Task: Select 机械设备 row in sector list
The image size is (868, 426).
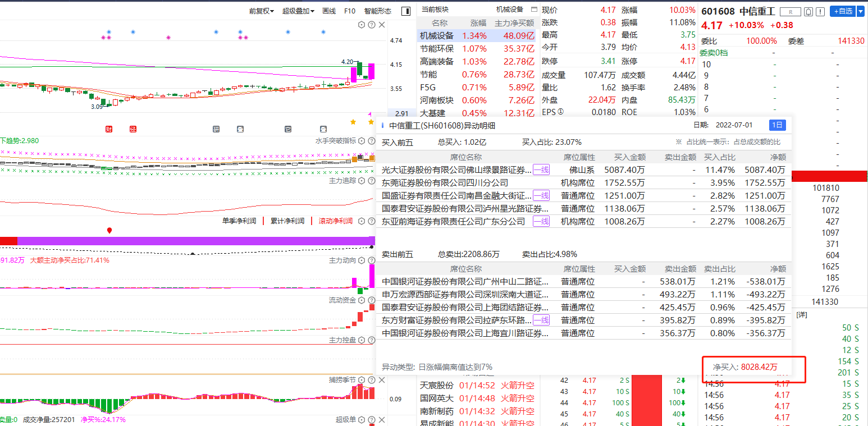Action: pyautogui.click(x=477, y=35)
